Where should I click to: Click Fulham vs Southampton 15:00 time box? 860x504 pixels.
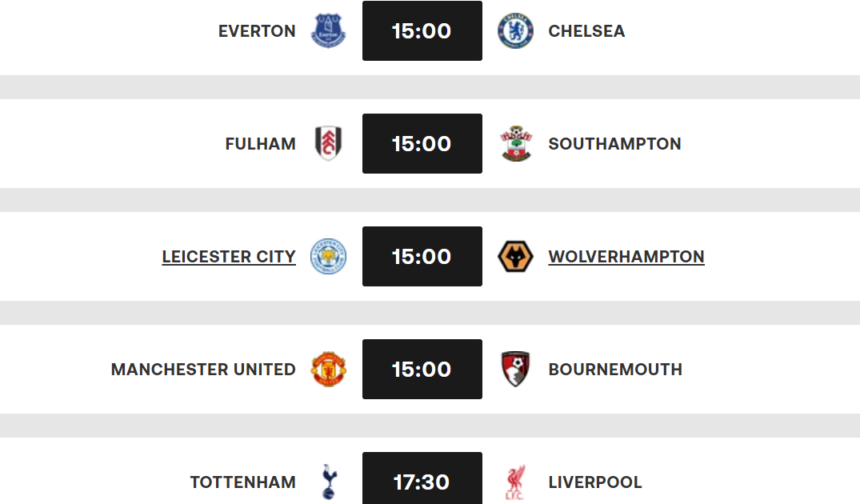(422, 144)
